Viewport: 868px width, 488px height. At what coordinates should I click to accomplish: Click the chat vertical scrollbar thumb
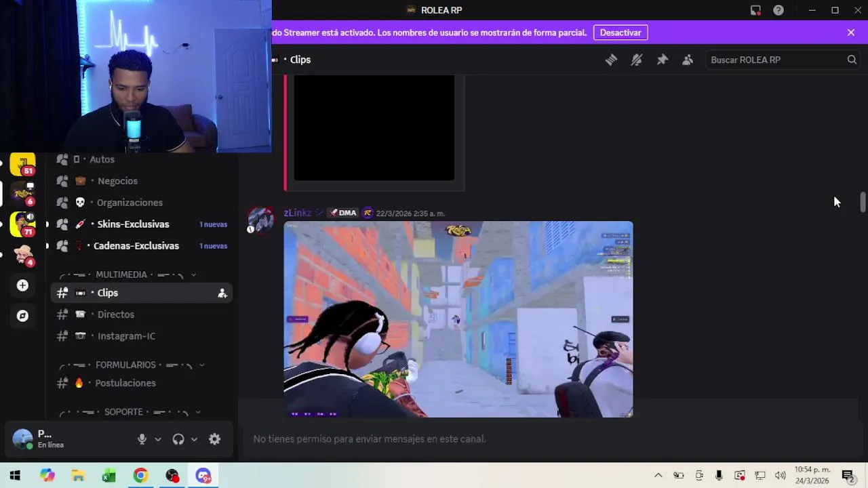coord(863,202)
